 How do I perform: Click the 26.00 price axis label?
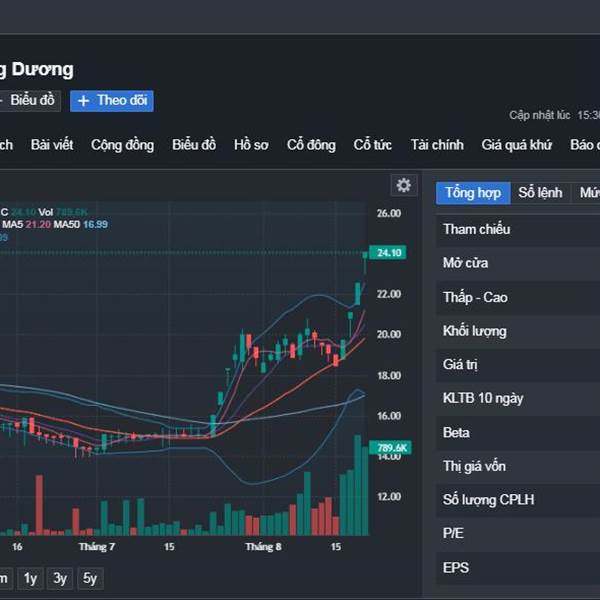(389, 213)
